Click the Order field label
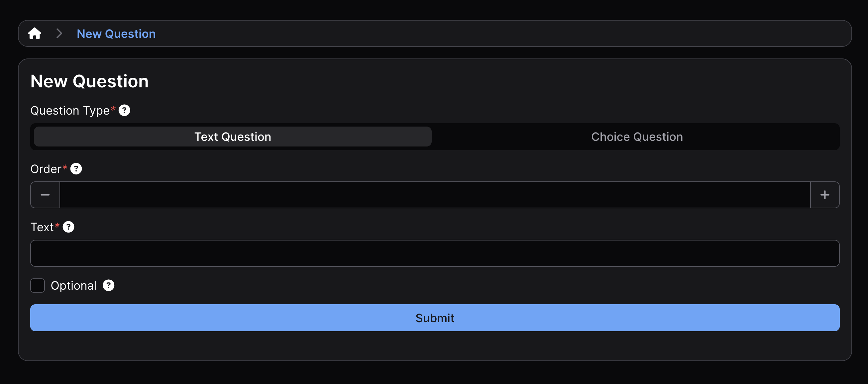 click(46, 169)
